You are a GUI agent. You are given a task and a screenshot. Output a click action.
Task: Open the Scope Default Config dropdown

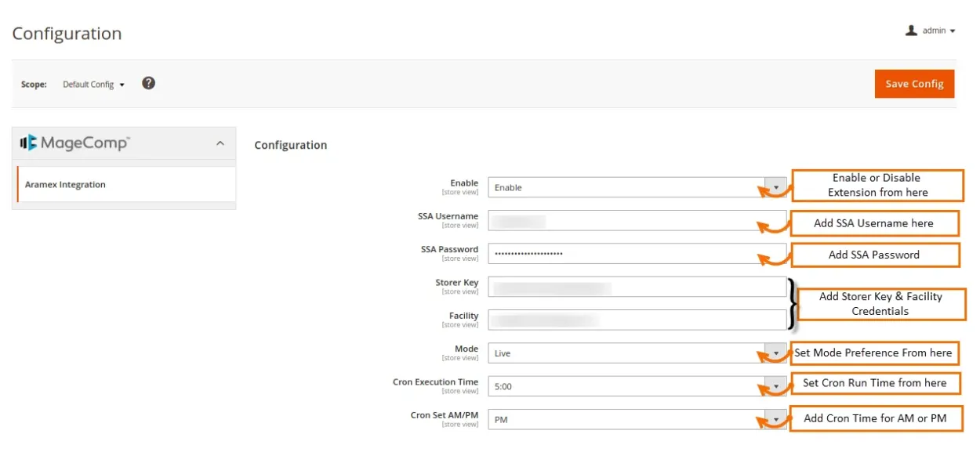93,85
